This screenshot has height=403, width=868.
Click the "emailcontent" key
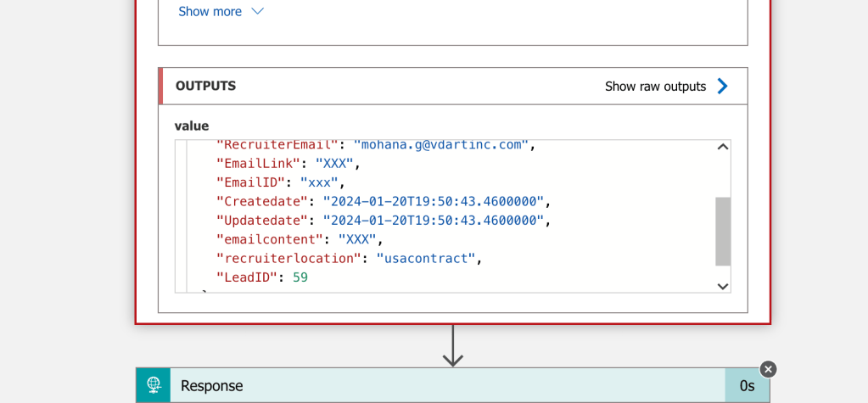point(270,239)
